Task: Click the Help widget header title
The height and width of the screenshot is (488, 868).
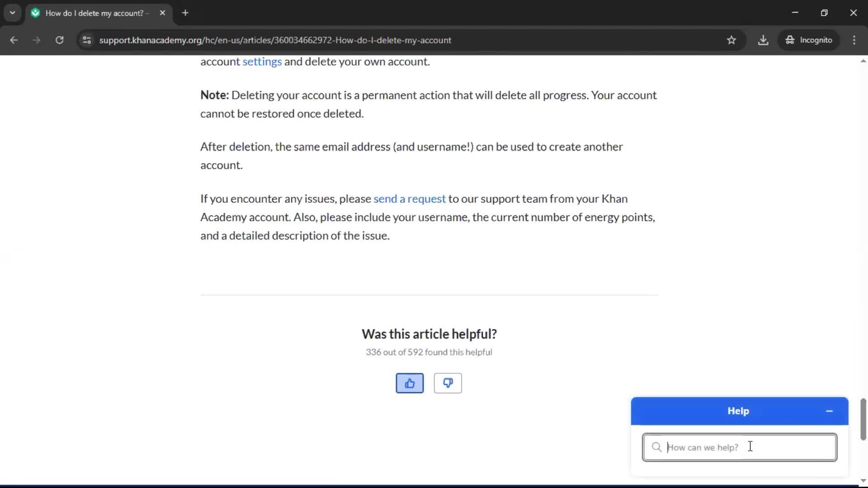Action: click(x=738, y=411)
